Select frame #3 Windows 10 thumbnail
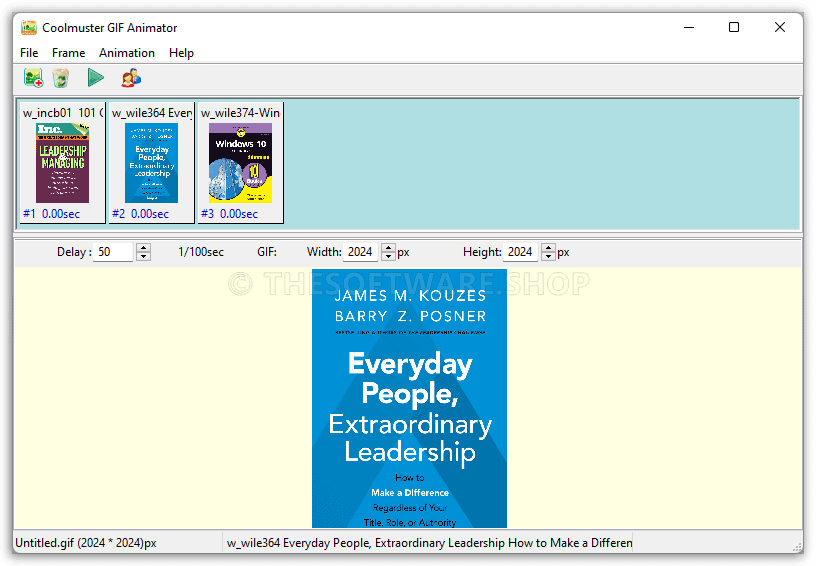The image size is (816, 566). 240,163
